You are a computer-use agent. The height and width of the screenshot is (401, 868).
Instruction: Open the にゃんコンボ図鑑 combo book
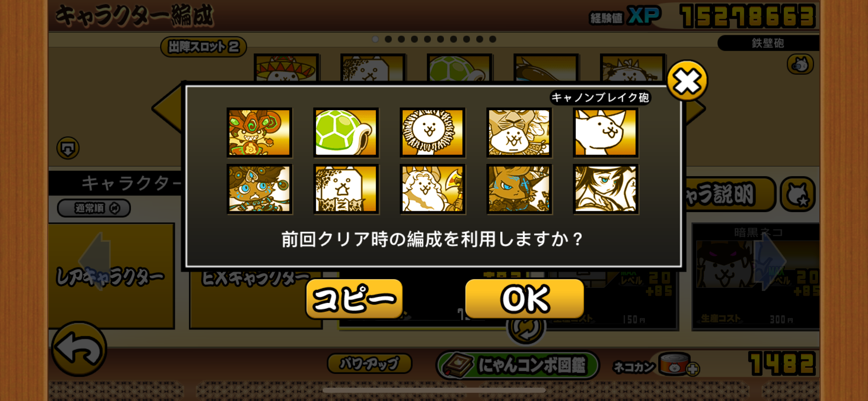pyautogui.click(x=518, y=365)
